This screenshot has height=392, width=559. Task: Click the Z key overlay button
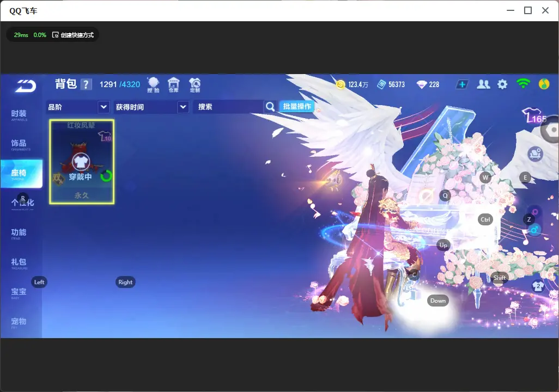click(x=529, y=219)
